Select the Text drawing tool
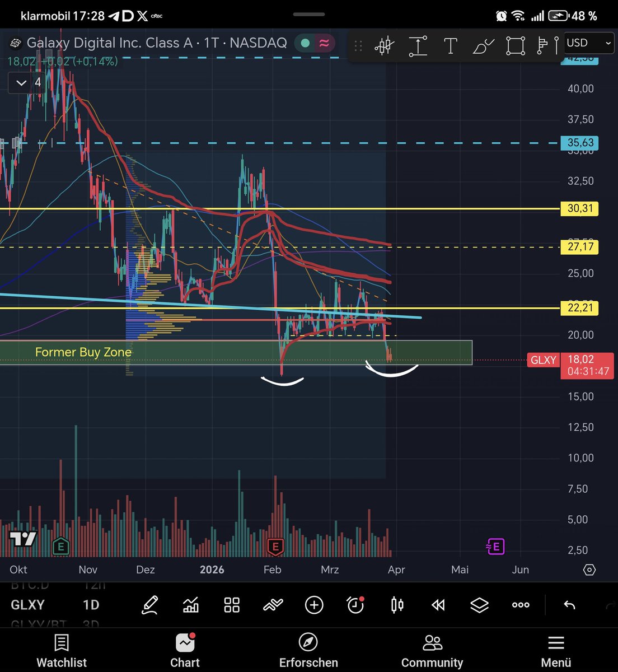618x672 pixels. coord(451,45)
